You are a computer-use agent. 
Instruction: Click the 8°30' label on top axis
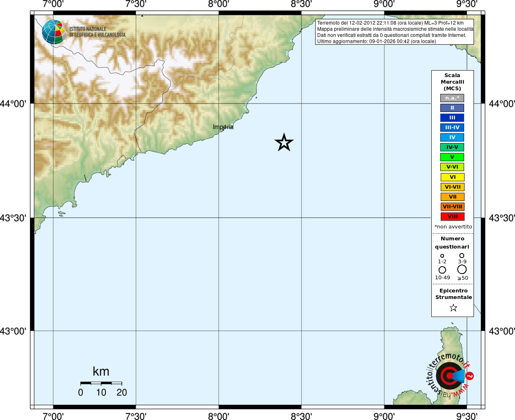(301, 4)
